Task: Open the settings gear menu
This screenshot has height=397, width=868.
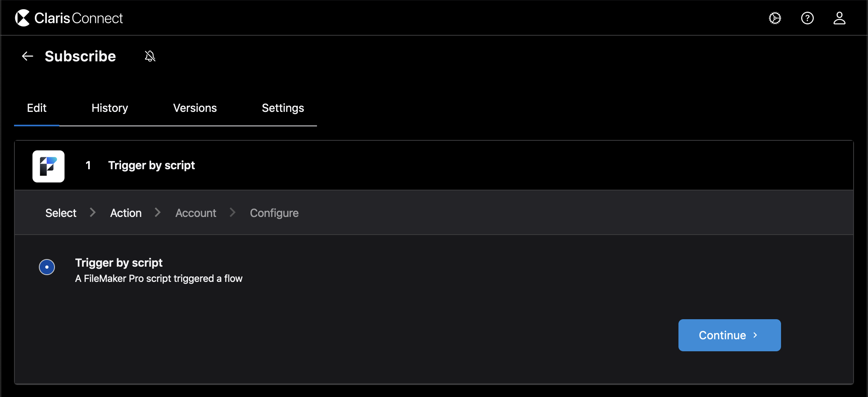Action: [x=775, y=18]
